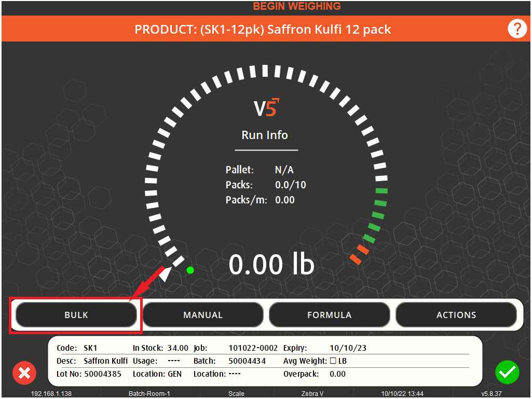Screen dimensions: 532x399
Task: Click the red cancel X icon
Action: [24, 373]
